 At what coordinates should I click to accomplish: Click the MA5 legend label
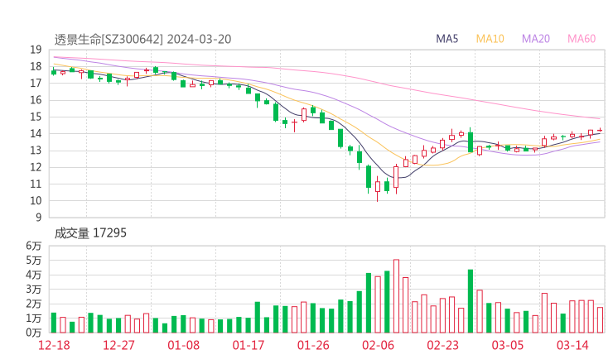446,39
